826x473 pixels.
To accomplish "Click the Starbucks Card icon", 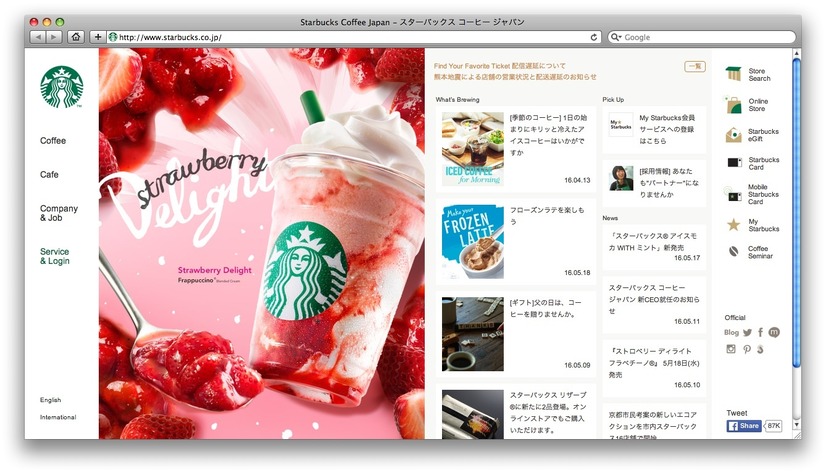I will pyautogui.click(x=734, y=163).
